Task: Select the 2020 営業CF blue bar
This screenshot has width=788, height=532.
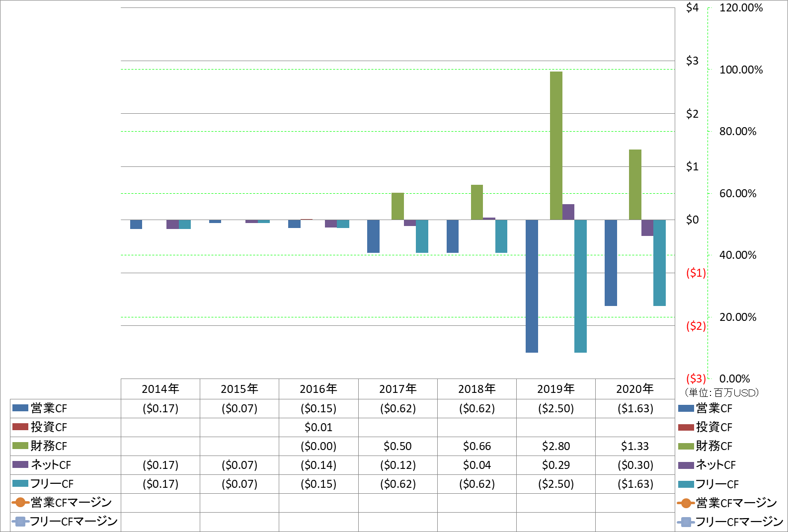Action: (x=611, y=263)
